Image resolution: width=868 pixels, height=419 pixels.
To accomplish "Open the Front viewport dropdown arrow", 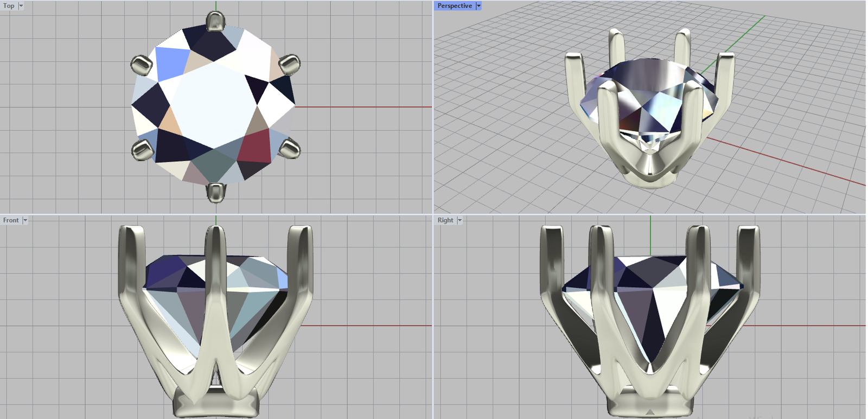I will click(x=25, y=220).
